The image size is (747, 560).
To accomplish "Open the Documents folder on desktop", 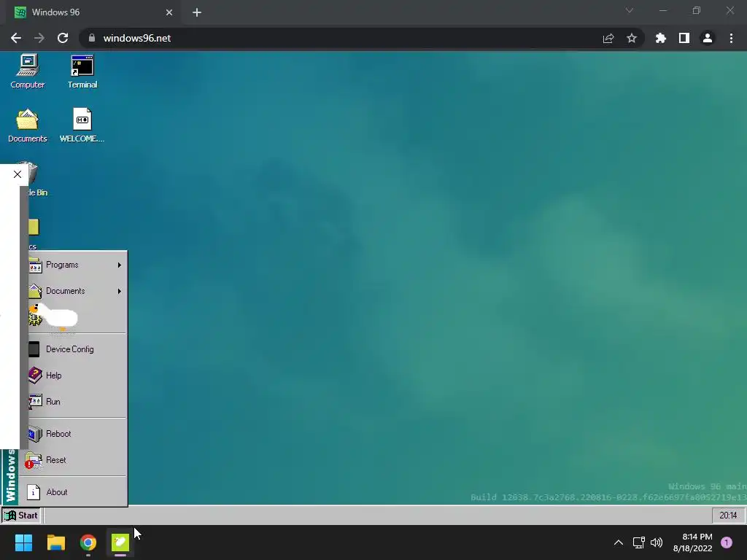I will pyautogui.click(x=27, y=125).
